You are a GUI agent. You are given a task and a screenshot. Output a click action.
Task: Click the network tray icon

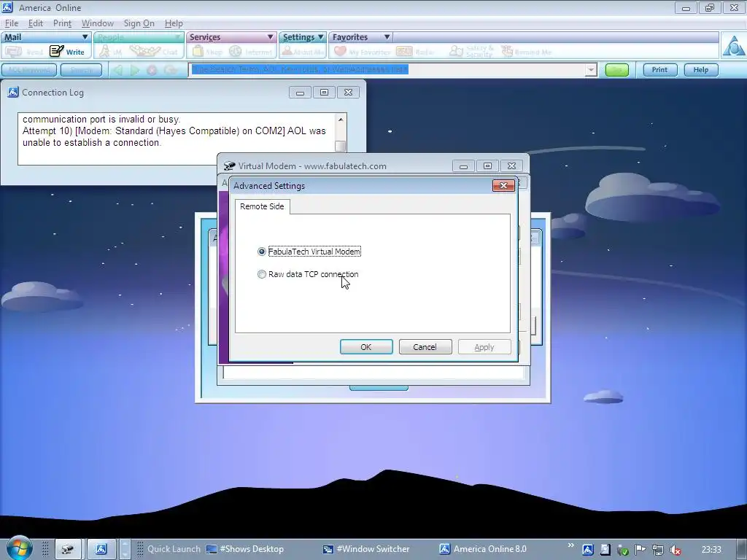pyautogui.click(x=657, y=550)
